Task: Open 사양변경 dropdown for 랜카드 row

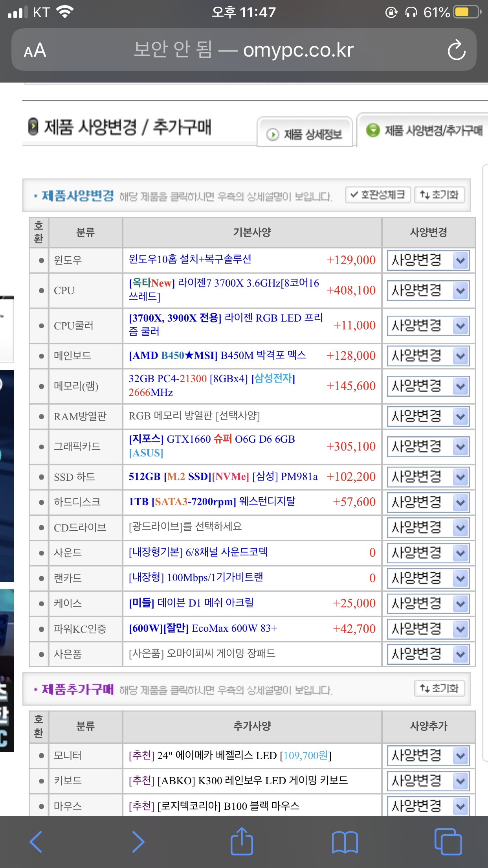Action: coord(428,578)
